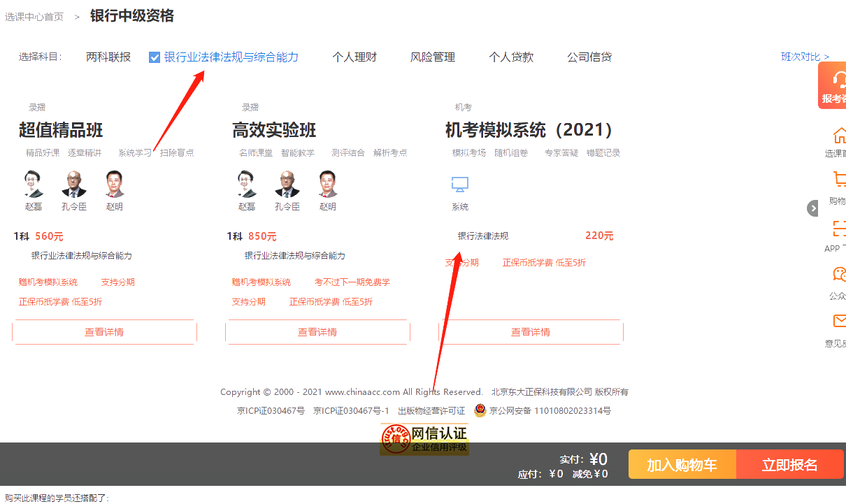Open the shopping cart 购物车 icon
The height and width of the screenshot is (504, 846).
pos(840,180)
